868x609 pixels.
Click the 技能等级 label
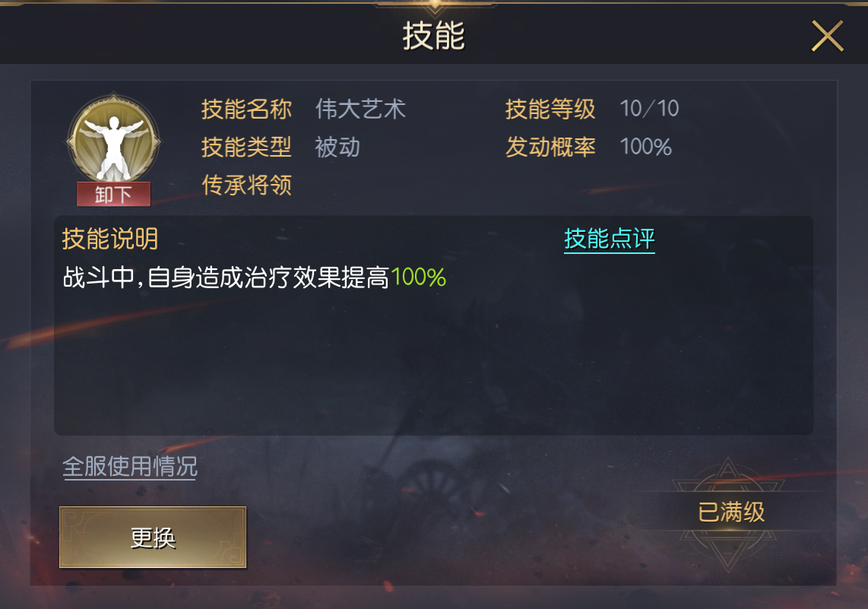(x=550, y=109)
